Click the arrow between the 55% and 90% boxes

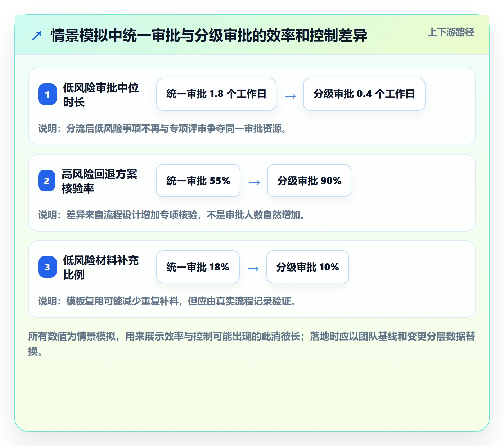tap(254, 182)
